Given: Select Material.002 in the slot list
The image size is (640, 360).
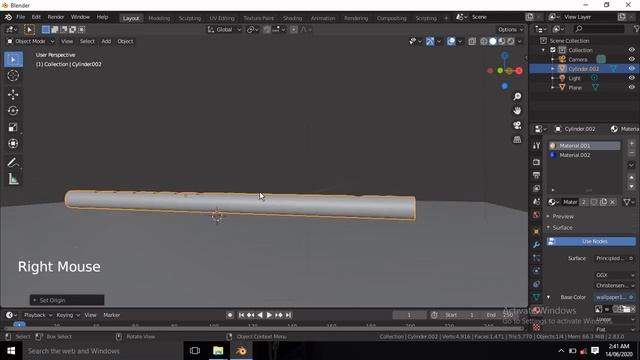Looking at the screenshot, I should tap(584, 155).
